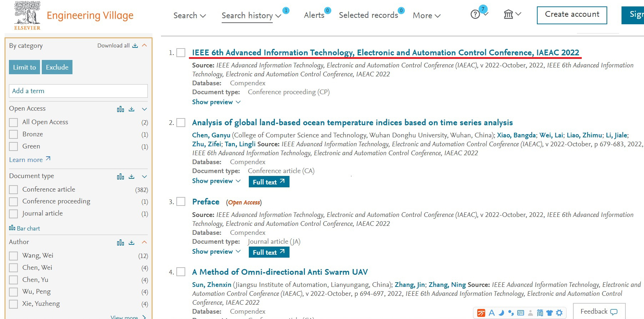
Task: Download Author facet data
Action: 131,243
